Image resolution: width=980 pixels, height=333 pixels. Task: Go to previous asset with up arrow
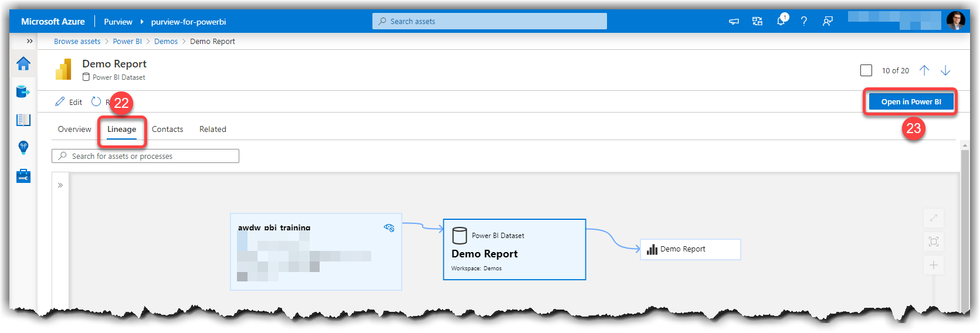924,70
